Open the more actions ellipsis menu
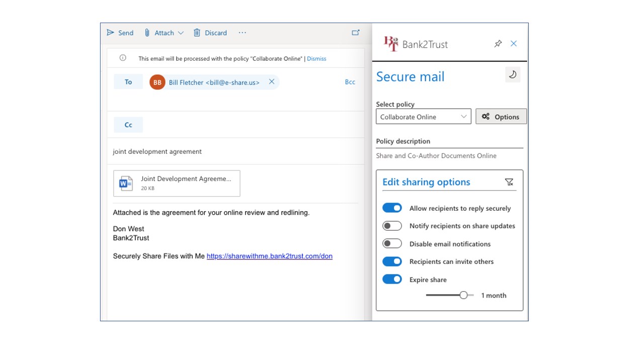644x362 pixels. pos(243,33)
